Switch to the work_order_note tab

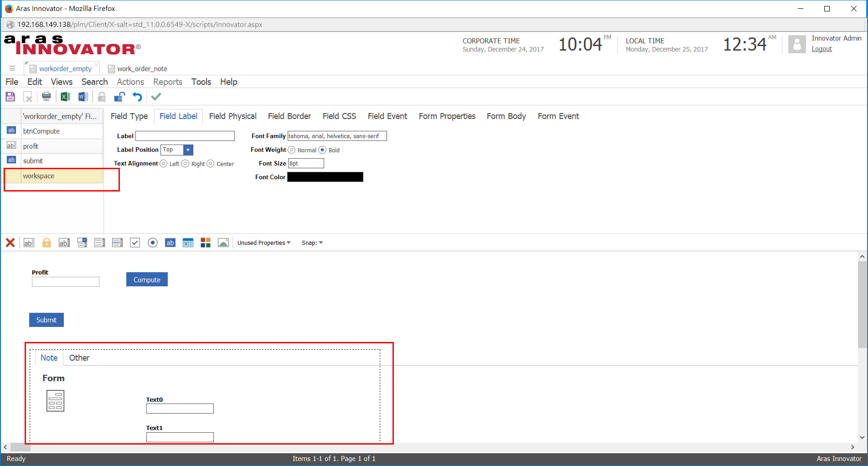click(137, 69)
